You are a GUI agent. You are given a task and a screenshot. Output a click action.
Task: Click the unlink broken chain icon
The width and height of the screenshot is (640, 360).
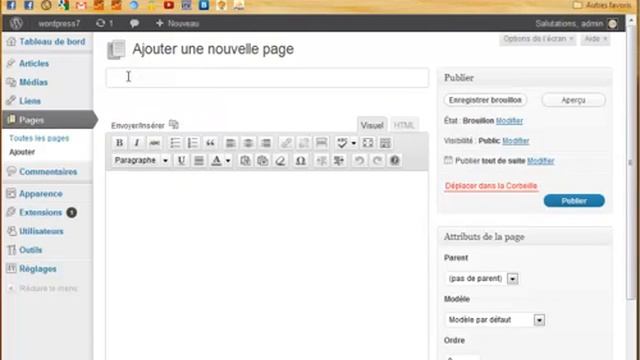(304, 143)
